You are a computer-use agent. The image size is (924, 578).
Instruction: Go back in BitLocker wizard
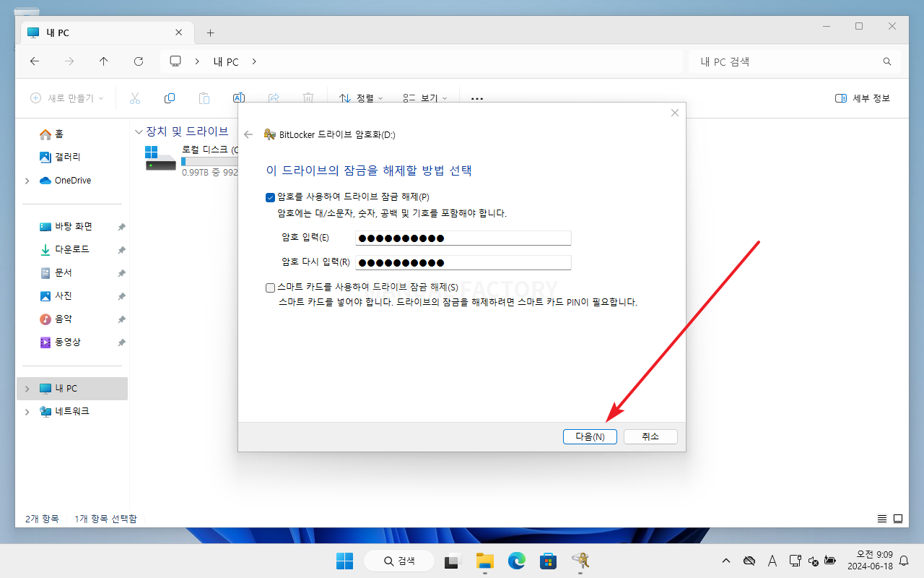(248, 134)
